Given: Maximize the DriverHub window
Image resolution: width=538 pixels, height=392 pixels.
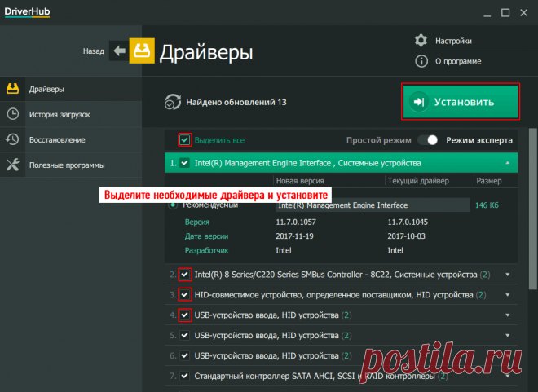Looking at the screenshot, I should 505,13.
